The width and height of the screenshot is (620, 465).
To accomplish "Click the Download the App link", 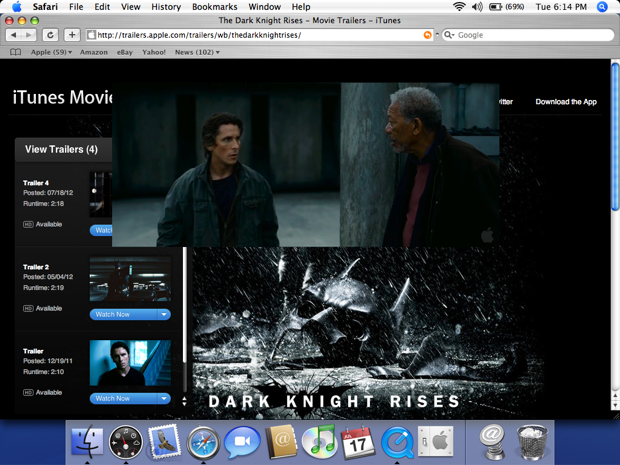I will click(x=566, y=102).
